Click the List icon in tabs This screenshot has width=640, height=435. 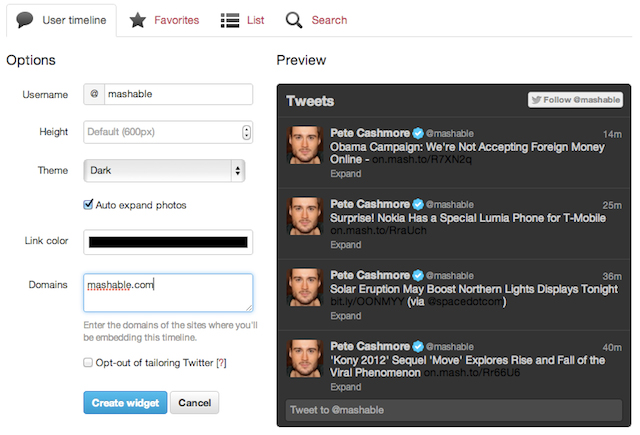tap(229, 20)
